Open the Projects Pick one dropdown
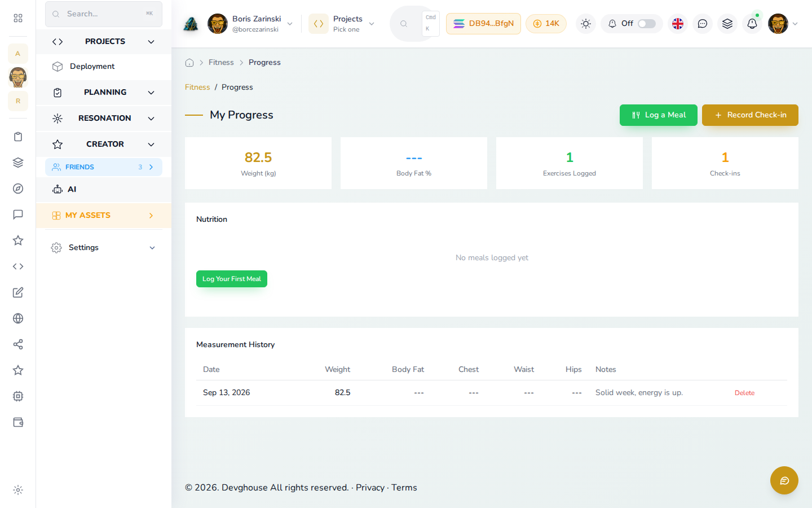 point(342,24)
